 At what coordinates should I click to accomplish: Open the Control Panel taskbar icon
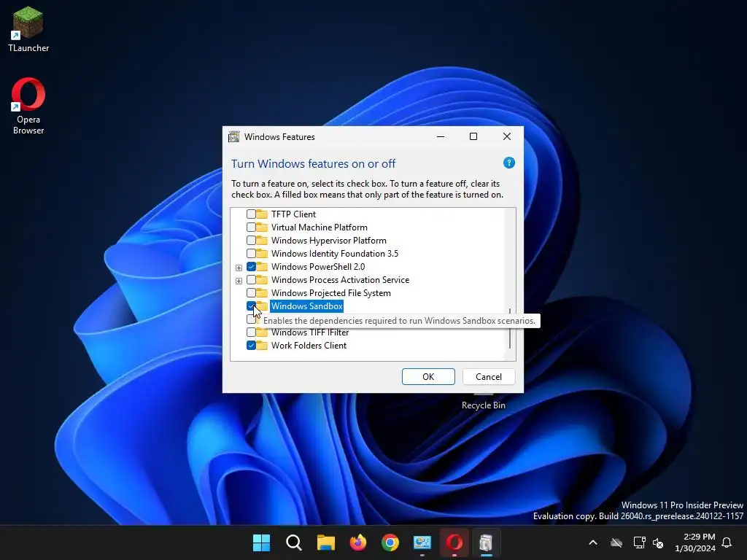[422, 542]
